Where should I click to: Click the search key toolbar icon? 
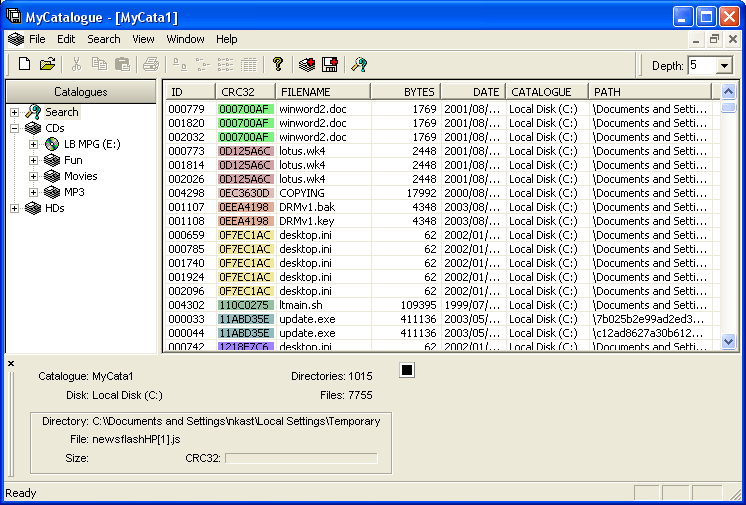(359, 64)
